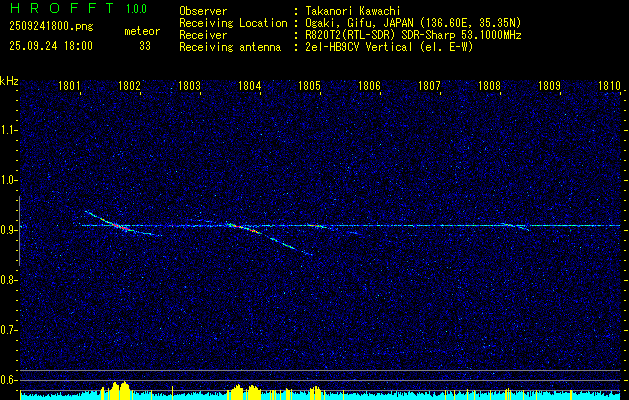629x400 pixels.
Task: Click the date 25.09.24 18:00
Action: pyautogui.click(x=51, y=46)
